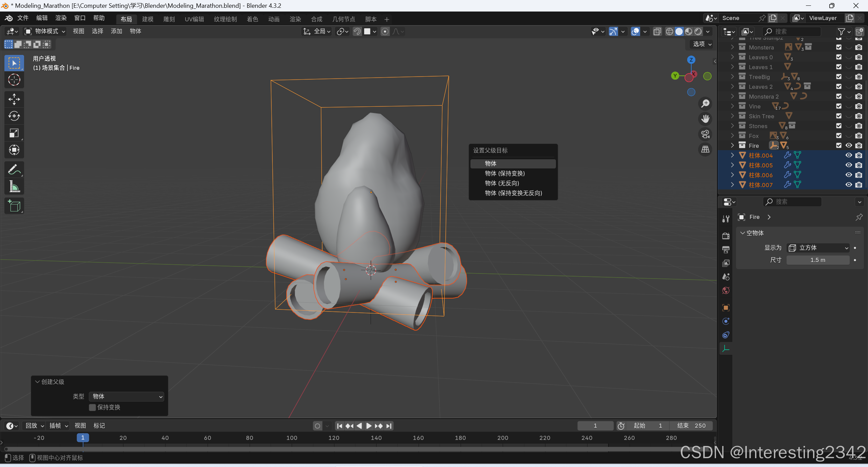
Task: Enable the 保持变换 checkbox
Action: pyautogui.click(x=92, y=407)
